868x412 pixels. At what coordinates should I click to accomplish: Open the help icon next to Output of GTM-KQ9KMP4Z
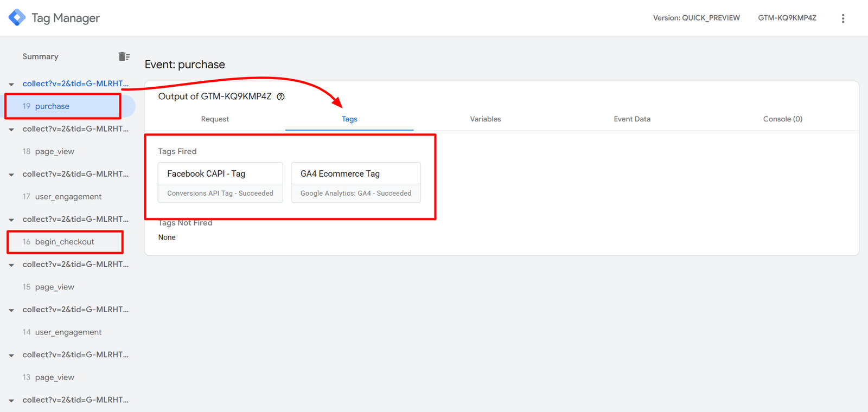(x=280, y=96)
